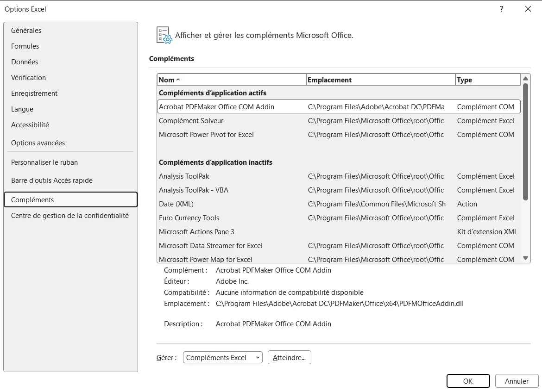Select the Compléments category
The image size is (542, 392).
tap(70, 199)
